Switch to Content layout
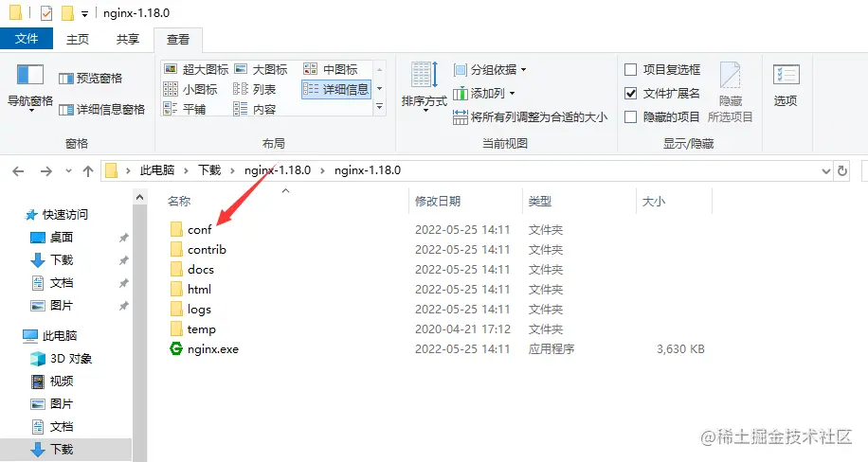Image resolution: width=868 pixels, height=462 pixels. coord(255,109)
